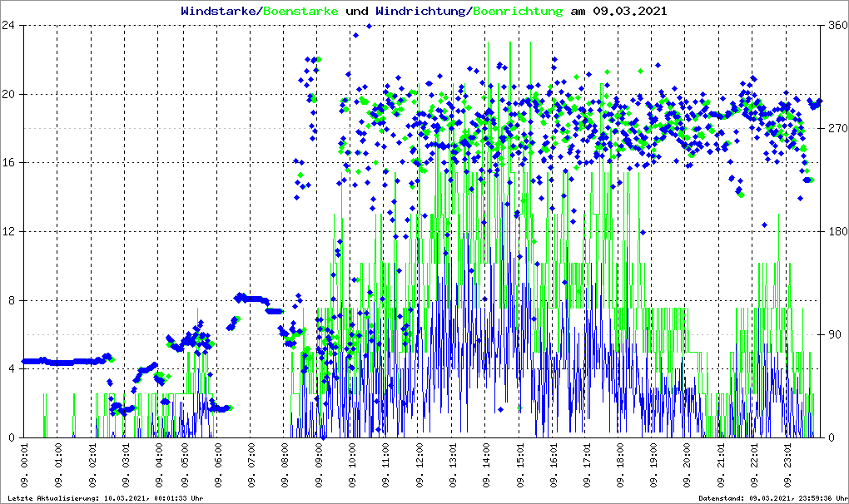Image resolution: width=849 pixels, height=504 pixels.
Task: Click the 'Datenstand' timestamp text
Action: coord(772,498)
